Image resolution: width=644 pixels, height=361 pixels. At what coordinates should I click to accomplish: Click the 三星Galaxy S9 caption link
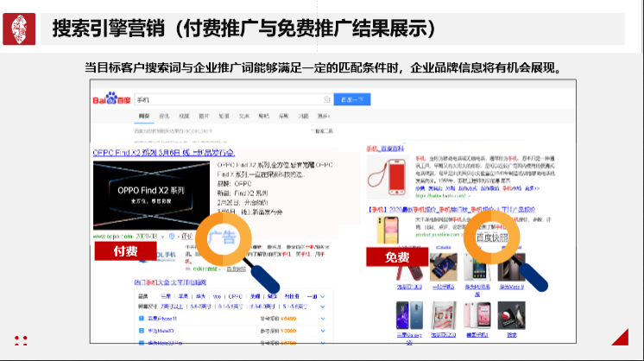tap(409, 339)
